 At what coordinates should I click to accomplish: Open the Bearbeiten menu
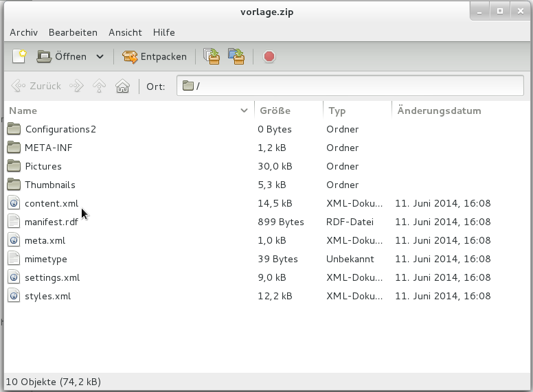click(x=73, y=32)
